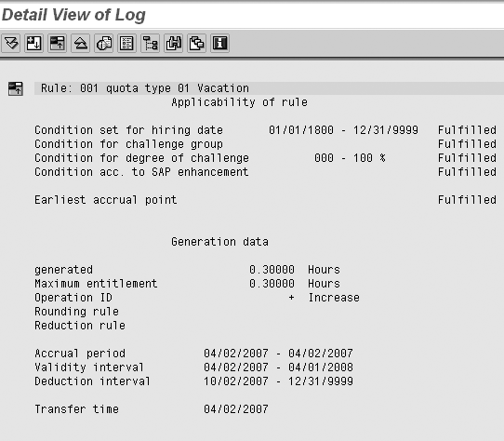Click the Expand all double-down-arrow icon

click(11, 43)
